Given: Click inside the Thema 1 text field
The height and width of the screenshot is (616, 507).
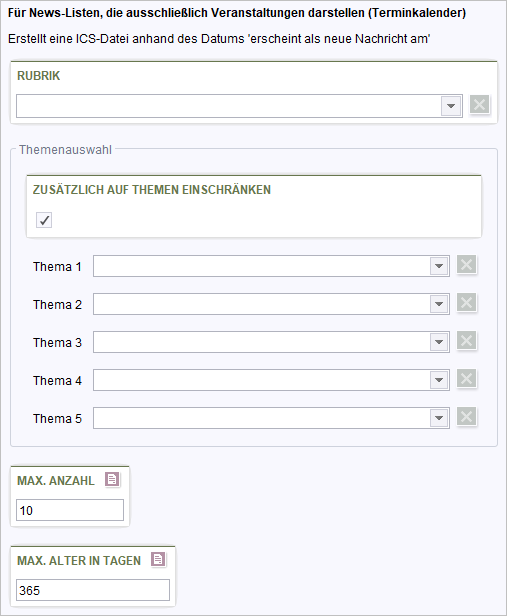Looking at the screenshot, I should tap(262, 266).
